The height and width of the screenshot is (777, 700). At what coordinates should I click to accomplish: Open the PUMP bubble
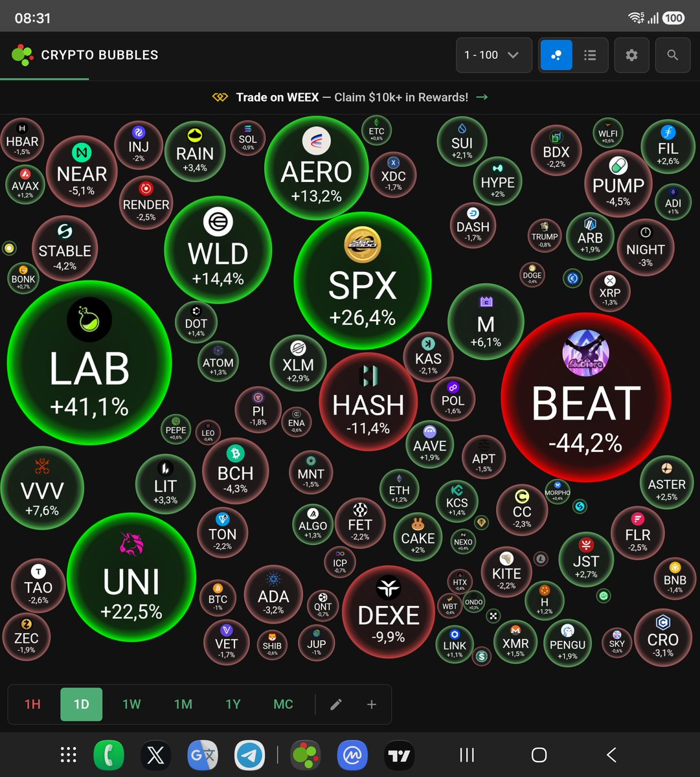(x=618, y=183)
